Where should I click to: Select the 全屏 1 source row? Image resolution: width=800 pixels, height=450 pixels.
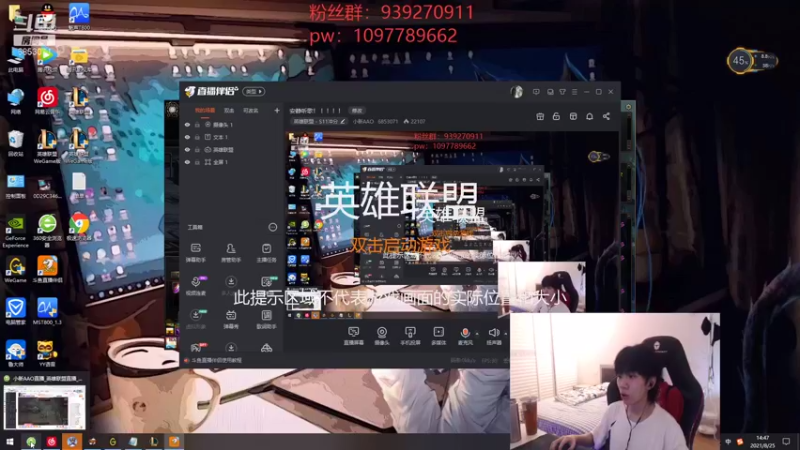tap(231, 162)
